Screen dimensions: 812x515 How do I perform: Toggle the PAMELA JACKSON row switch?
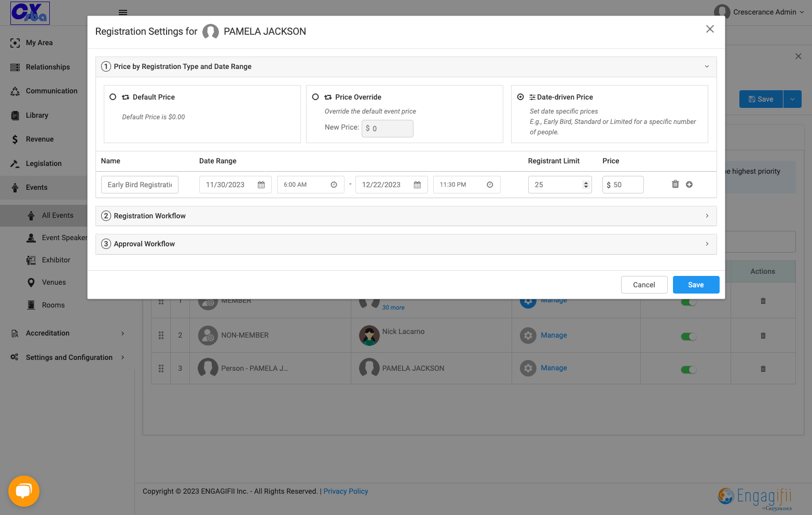[x=689, y=370]
